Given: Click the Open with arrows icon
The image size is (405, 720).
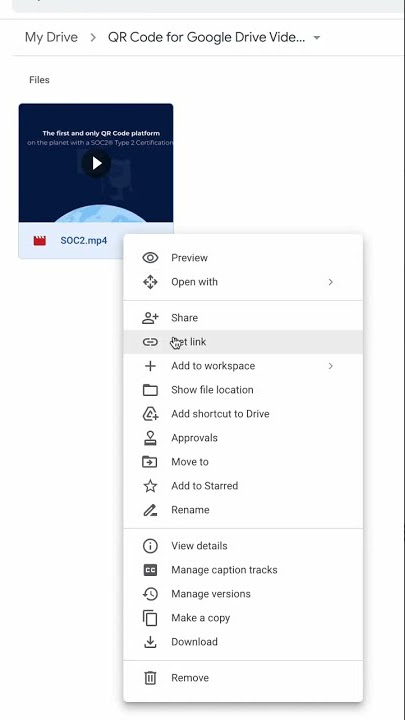Looking at the screenshot, I should tap(150, 282).
